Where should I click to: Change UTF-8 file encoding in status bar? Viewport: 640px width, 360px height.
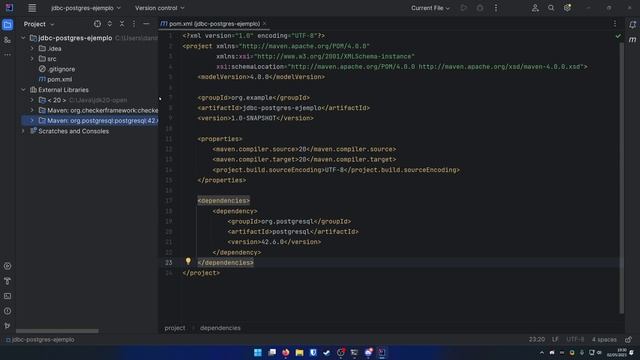[575, 340]
